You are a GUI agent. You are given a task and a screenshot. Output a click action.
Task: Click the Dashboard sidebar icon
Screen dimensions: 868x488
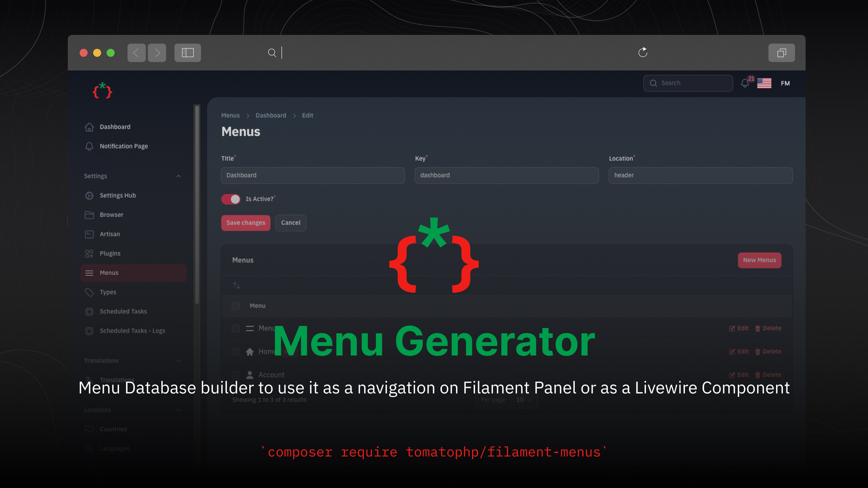(x=90, y=127)
